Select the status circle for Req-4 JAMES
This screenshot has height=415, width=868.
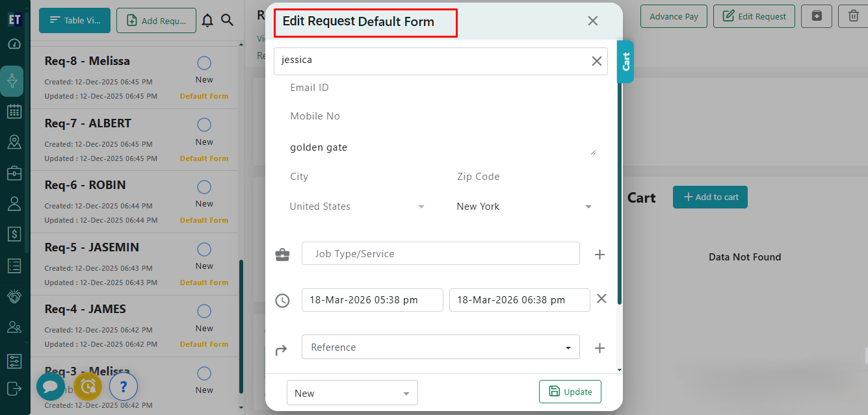click(x=204, y=311)
